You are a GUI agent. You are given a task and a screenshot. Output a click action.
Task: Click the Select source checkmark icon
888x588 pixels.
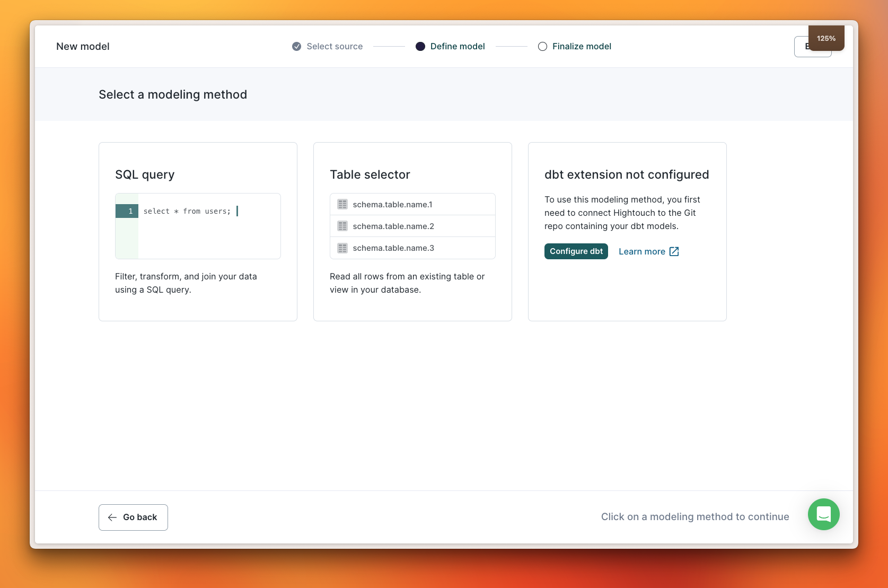pos(297,47)
